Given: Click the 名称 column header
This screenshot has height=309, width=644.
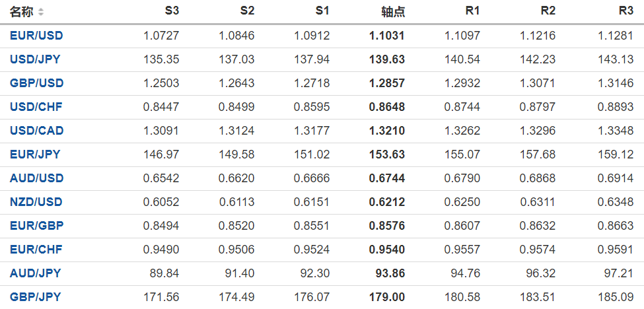Looking at the screenshot, I should click(21, 12).
